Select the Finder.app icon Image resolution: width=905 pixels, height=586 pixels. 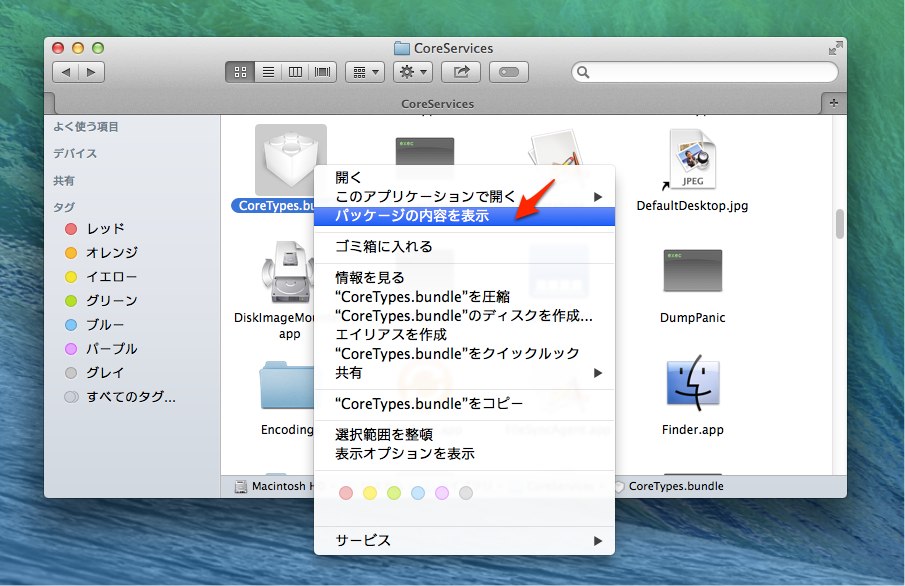point(693,383)
